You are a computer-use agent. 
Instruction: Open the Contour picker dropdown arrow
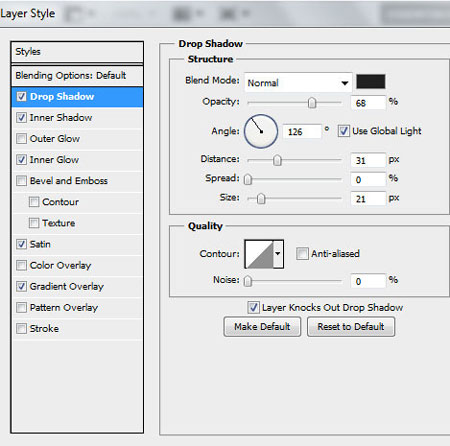[278, 254]
